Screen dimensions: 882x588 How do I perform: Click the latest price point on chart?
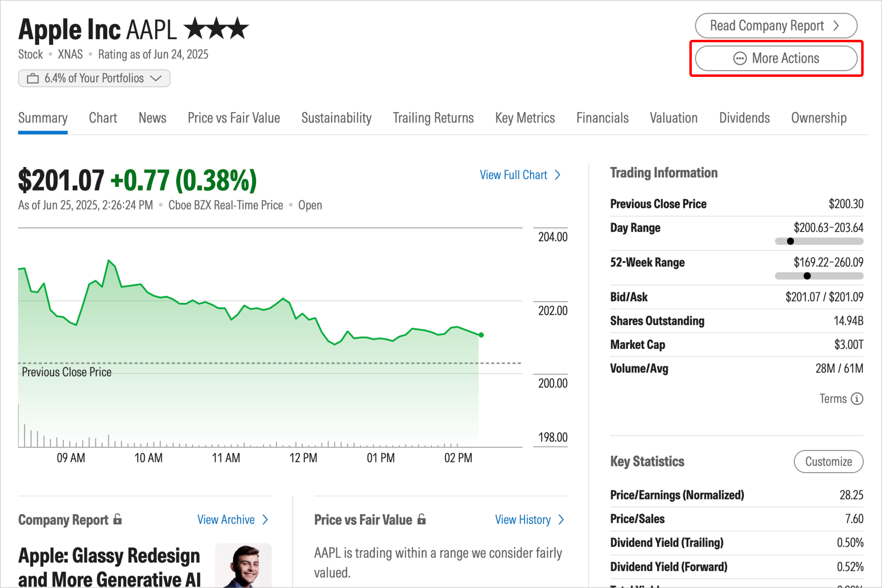[481, 335]
